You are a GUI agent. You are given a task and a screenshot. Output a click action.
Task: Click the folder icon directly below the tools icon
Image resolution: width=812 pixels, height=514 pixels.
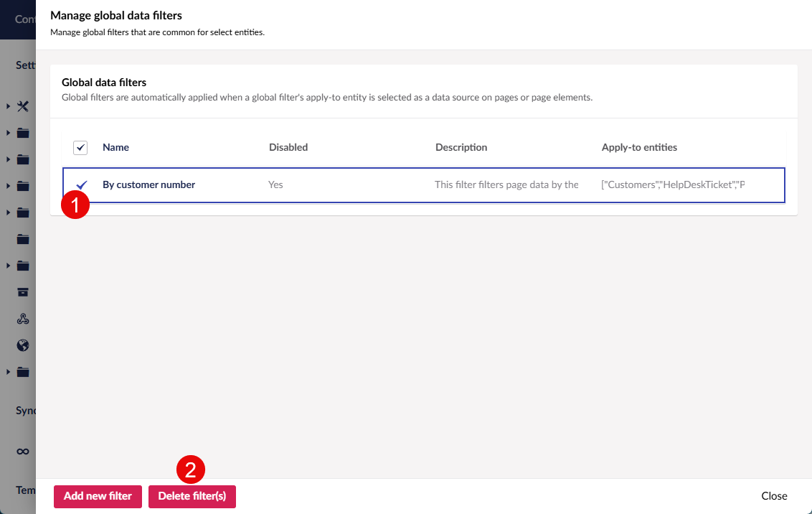(23, 133)
